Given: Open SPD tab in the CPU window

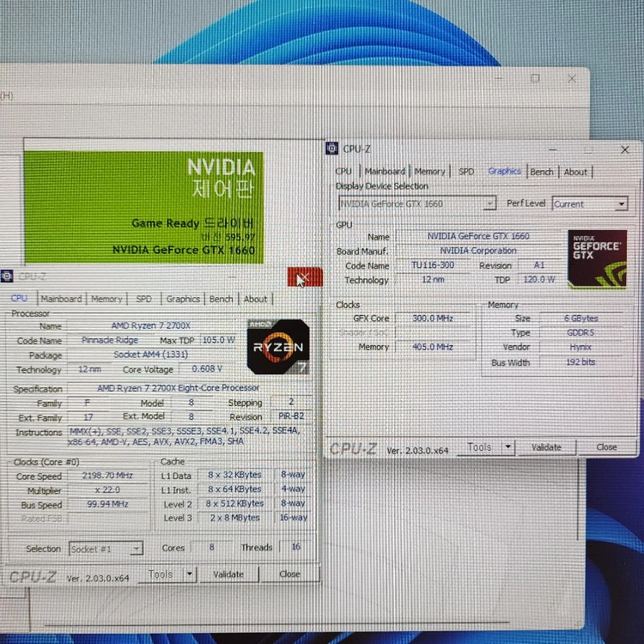Looking at the screenshot, I should tap(143, 299).
